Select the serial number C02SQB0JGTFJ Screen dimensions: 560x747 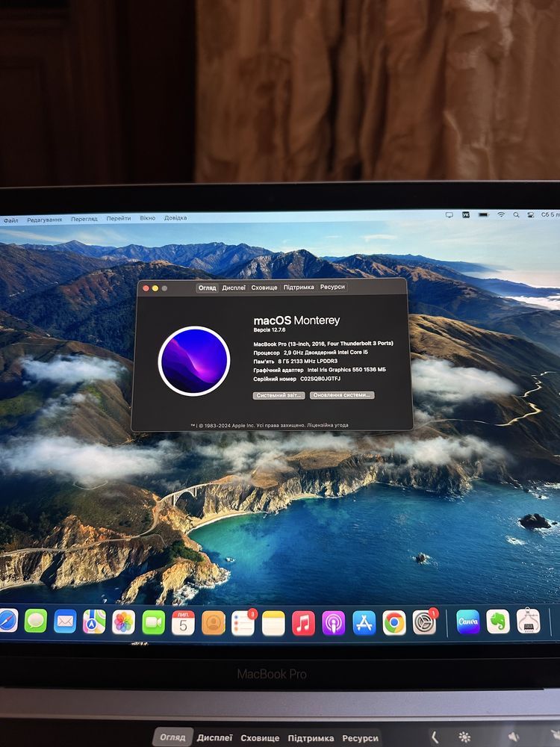coord(320,379)
